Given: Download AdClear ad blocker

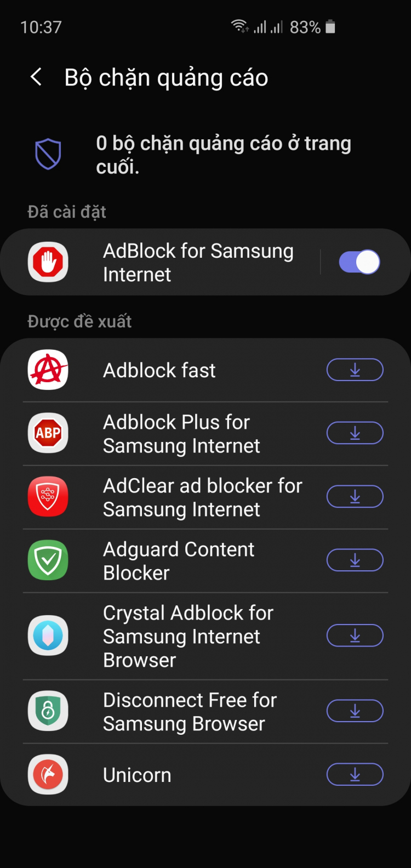Looking at the screenshot, I should pos(355,497).
